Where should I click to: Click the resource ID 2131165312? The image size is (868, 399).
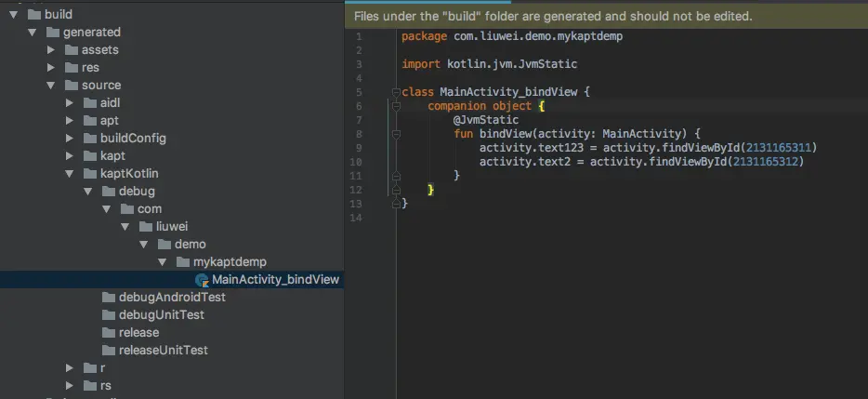point(765,162)
